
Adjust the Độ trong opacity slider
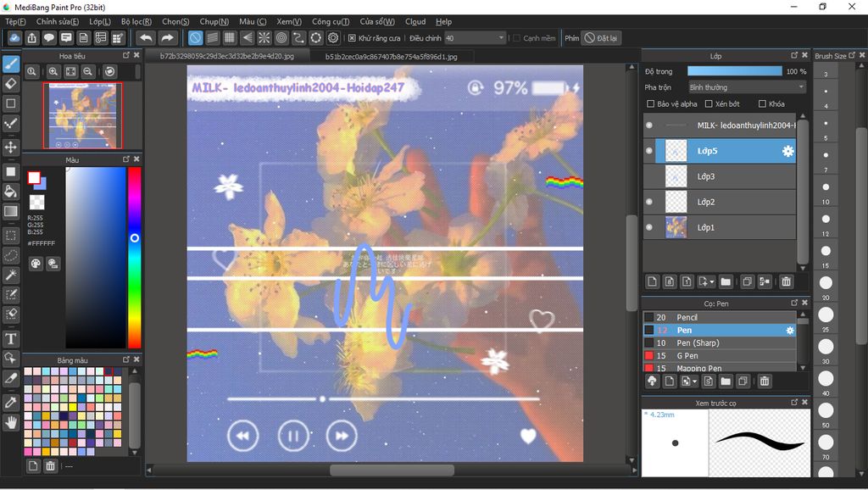tap(735, 71)
